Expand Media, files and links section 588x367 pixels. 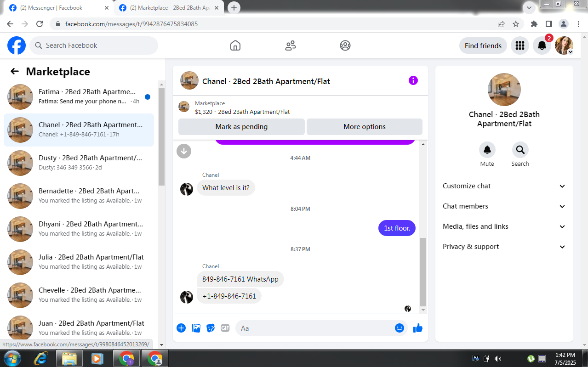click(x=504, y=226)
